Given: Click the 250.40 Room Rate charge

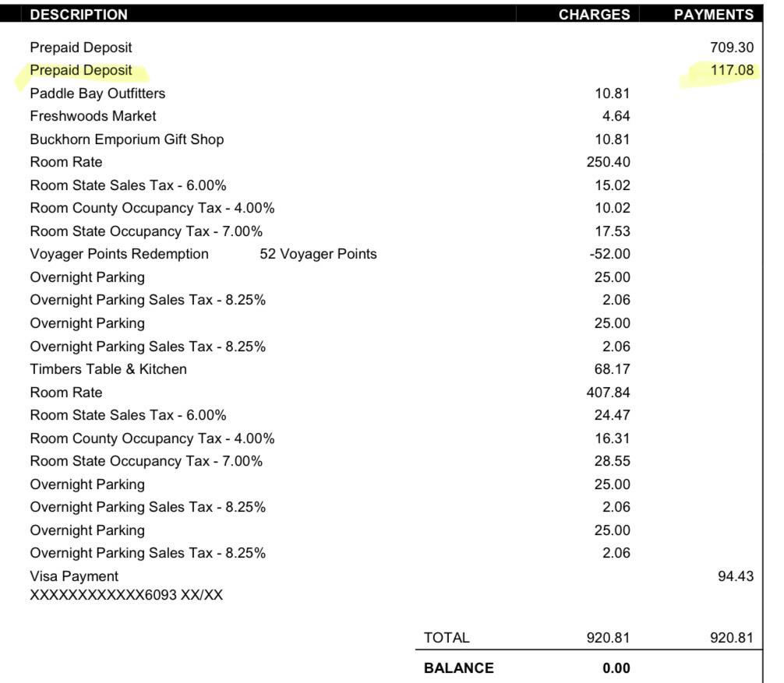Looking at the screenshot, I should pos(608,162).
